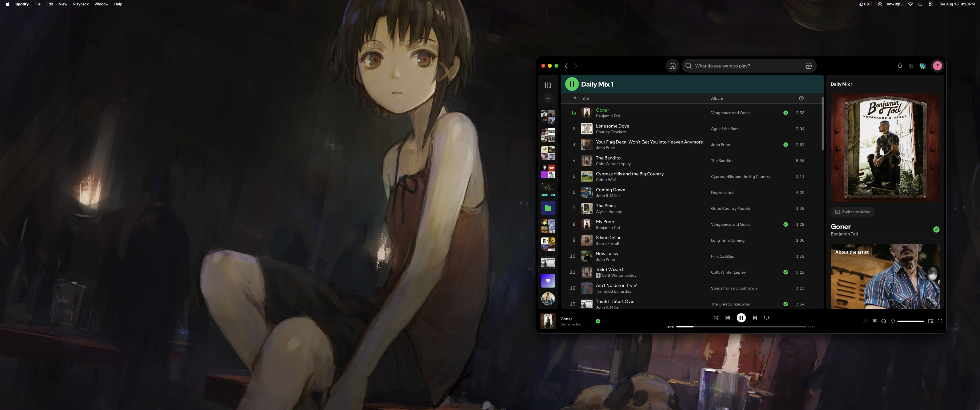Open macOS Control Center

(930, 4)
